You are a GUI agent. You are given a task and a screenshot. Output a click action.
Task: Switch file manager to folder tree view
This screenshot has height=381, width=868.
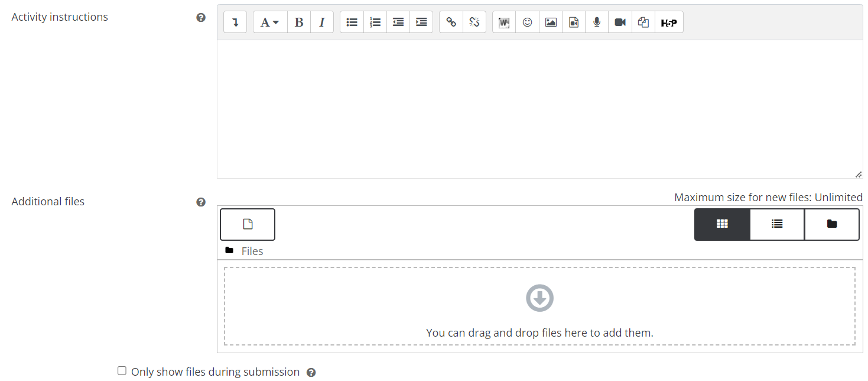click(x=832, y=224)
